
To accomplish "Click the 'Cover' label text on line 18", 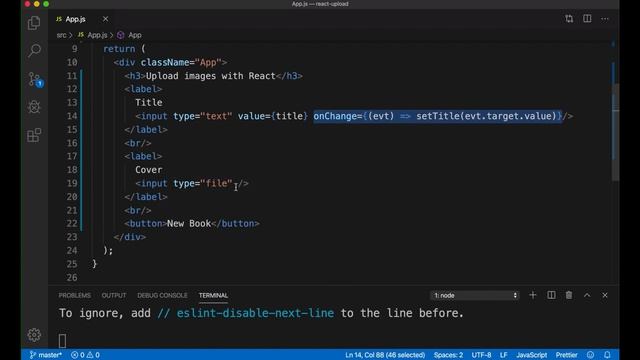I will coord(149,170).
